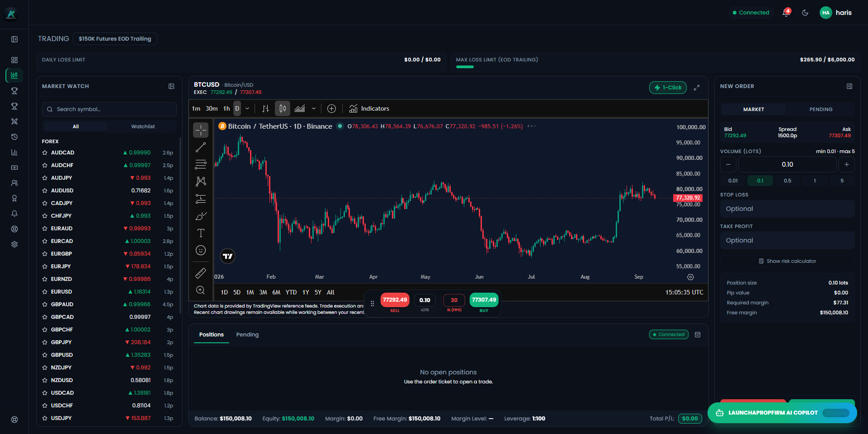The image size is (868, 434).
Task: Set chart range to YTD
Action: coord(291,292)
